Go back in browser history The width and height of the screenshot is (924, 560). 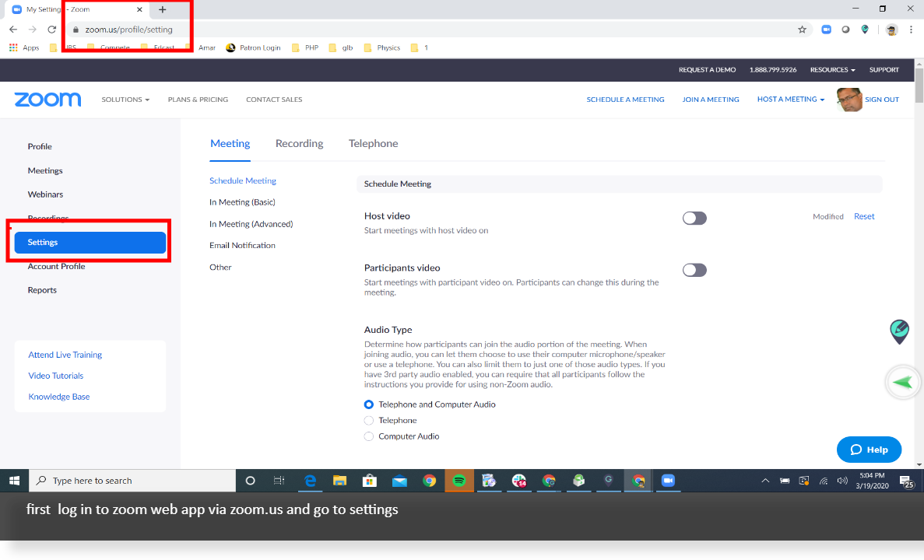(x=13, y=30)
